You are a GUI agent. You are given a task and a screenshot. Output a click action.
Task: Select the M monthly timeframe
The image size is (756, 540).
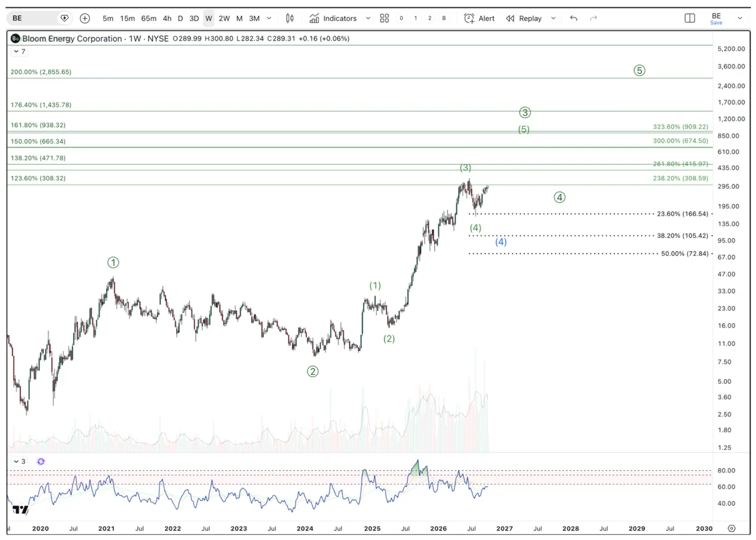(239, 18)
